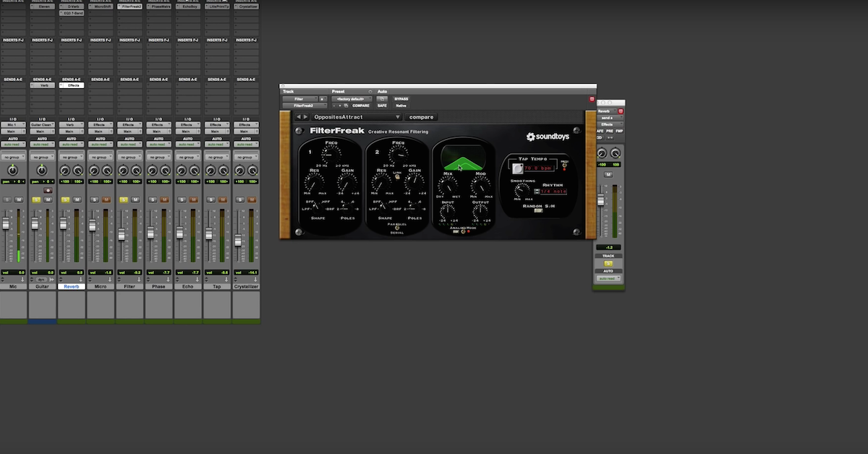Open the EchoBoy insert
The image size is (868, 454).
point(187,6)
